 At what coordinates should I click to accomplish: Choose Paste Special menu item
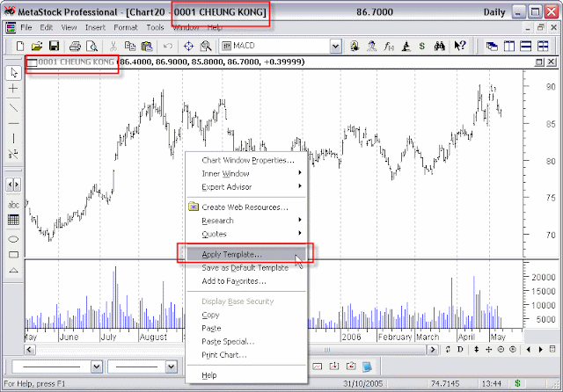[246, 341]
